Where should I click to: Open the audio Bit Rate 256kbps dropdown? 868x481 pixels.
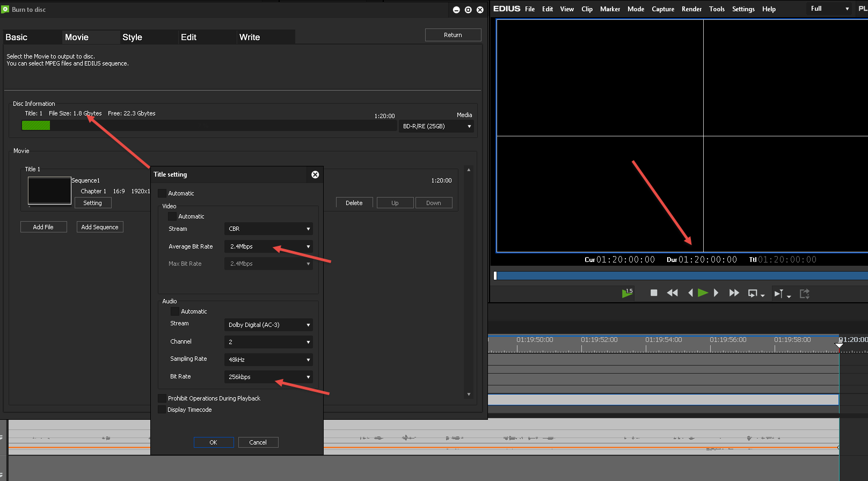(x=268, y=377)
